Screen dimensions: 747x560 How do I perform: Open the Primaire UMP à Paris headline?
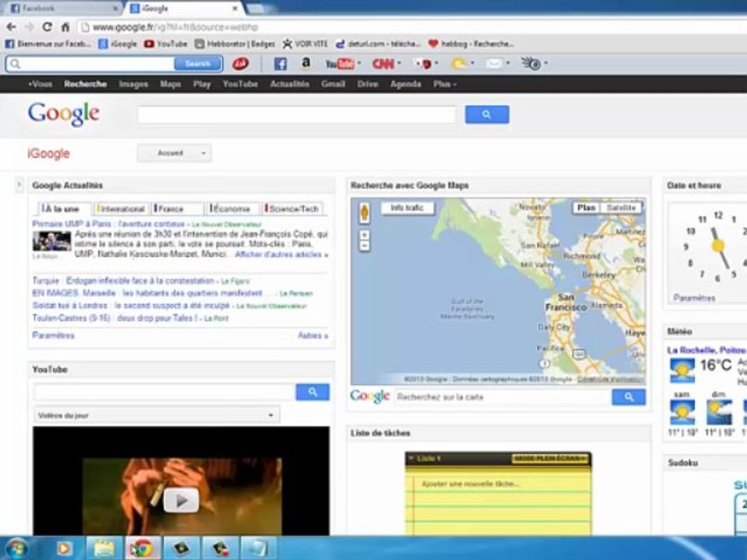pyautogui.click(x=108, y=224)
